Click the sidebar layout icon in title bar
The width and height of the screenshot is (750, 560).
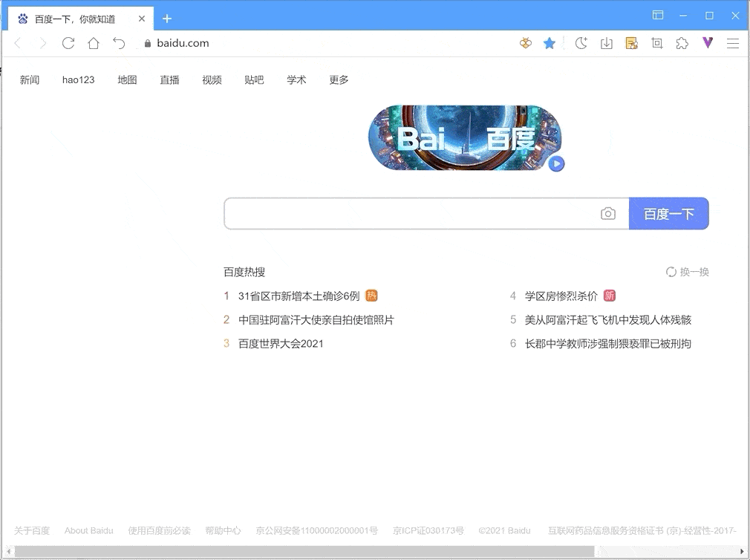[658, 16]
